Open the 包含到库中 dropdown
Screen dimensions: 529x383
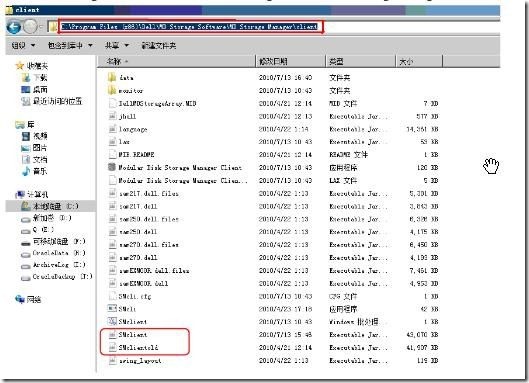pos(70,45)
